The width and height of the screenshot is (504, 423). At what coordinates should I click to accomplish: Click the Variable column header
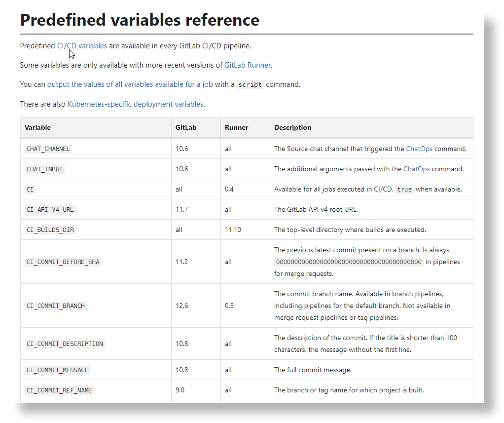tap(38, 127)
